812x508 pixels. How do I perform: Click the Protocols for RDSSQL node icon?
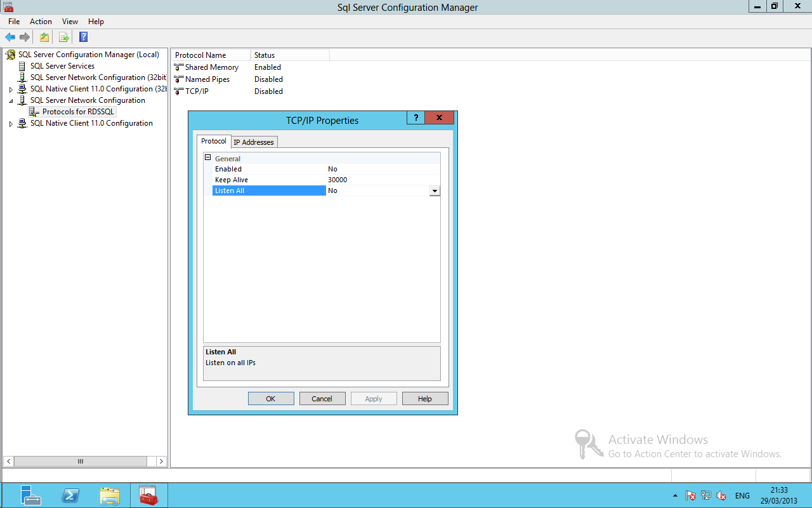[x=34, y=112]
